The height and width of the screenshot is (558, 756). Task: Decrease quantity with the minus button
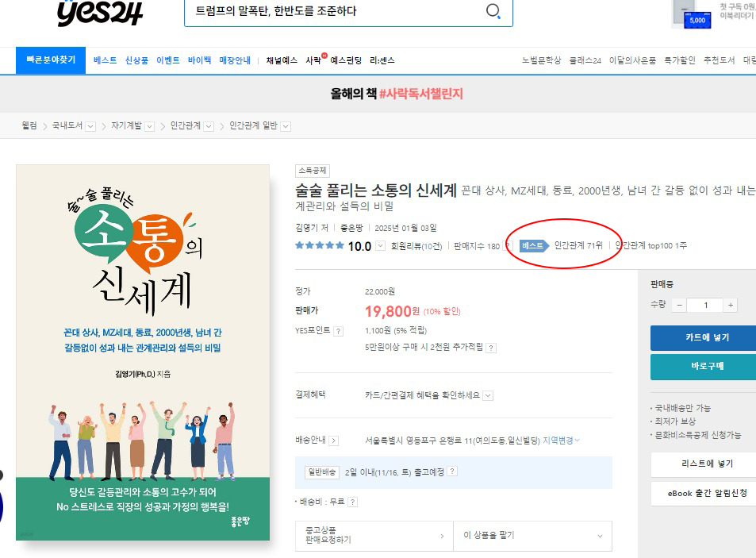pos(679,306)
